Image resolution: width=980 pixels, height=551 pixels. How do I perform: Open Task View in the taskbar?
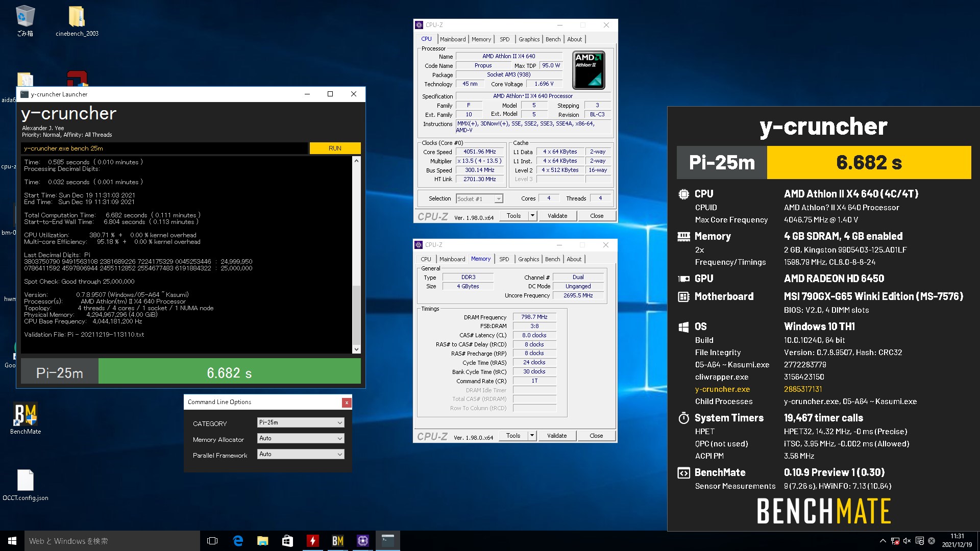coord(212,541)
